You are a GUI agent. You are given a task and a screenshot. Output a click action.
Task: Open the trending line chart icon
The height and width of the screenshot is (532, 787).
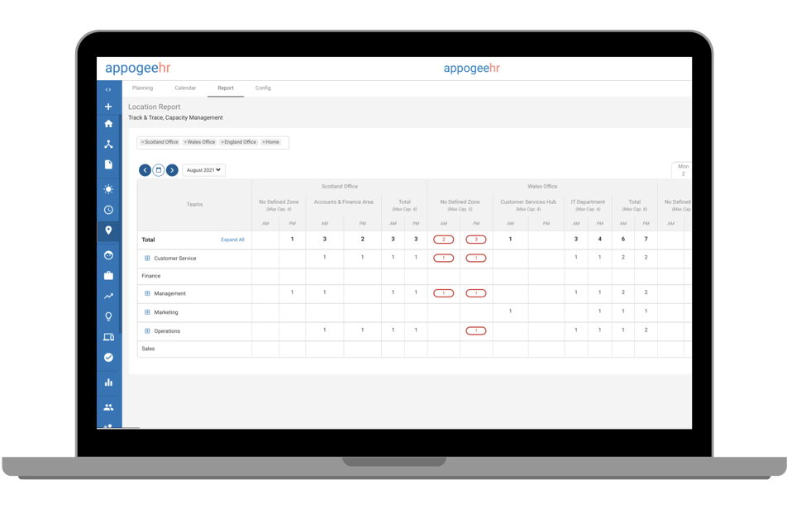coord(108,296)
